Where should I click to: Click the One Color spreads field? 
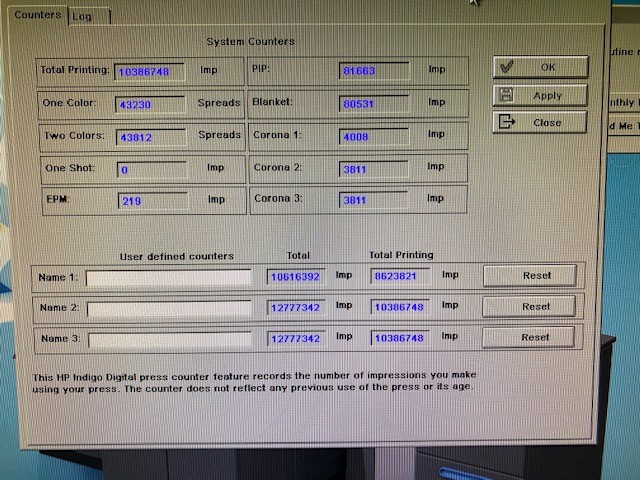point(150,104)
